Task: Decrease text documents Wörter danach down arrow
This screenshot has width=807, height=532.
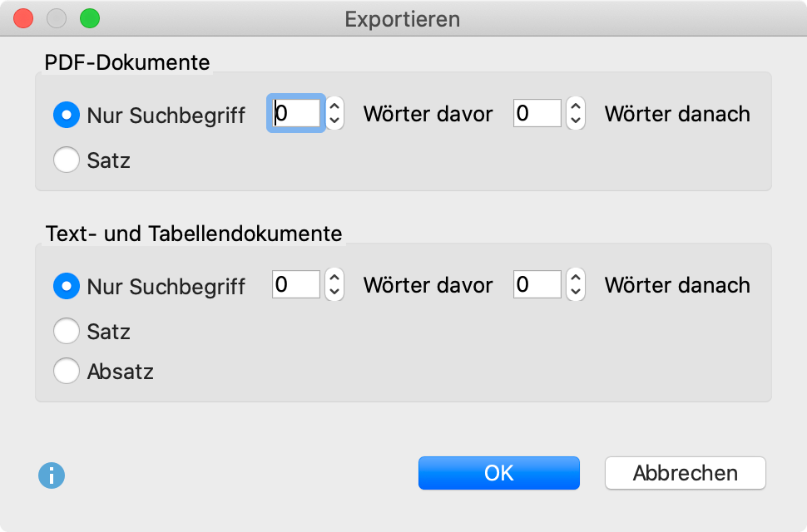Action: 576,293
